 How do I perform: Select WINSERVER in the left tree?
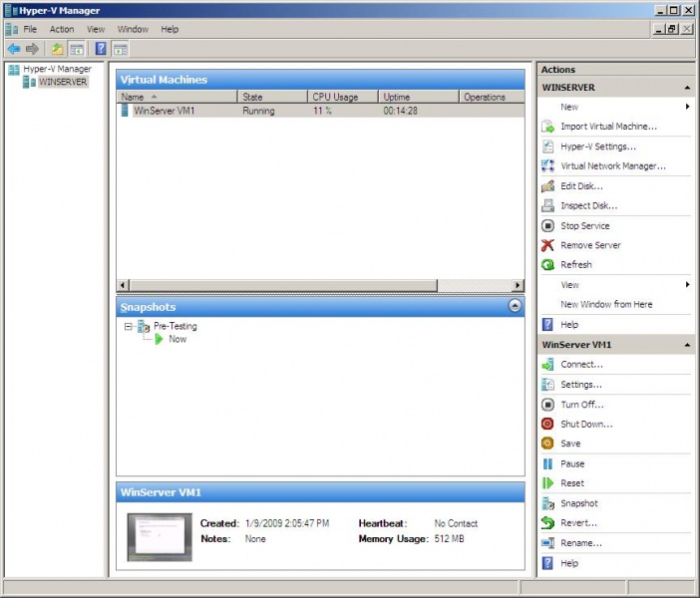(x=62, y=82)
